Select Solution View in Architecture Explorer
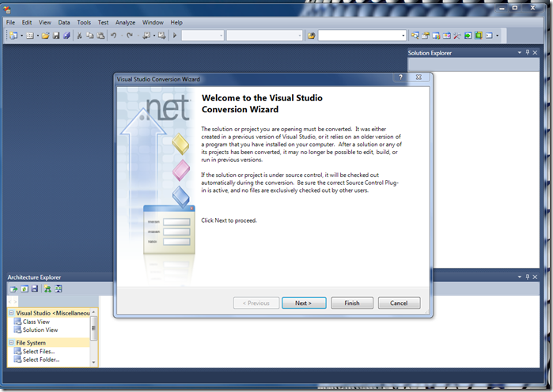The image size is (553, 392). click(x=40, y=330)
